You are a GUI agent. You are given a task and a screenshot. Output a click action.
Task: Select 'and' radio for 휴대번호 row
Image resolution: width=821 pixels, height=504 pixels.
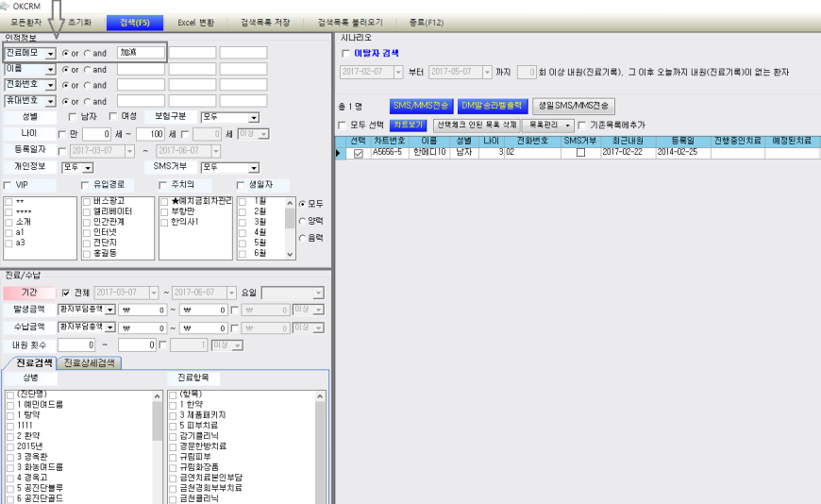click(x=88, y=101)
